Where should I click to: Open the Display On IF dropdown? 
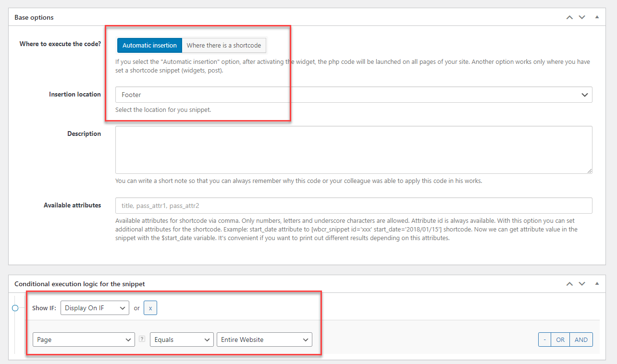pos(95,308)
